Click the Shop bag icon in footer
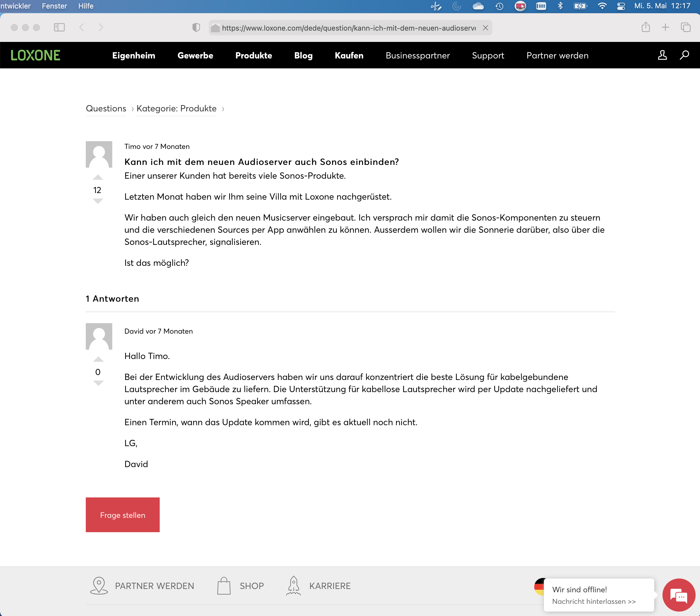This screenshot has width=700, height=616. tap(224, 586)
